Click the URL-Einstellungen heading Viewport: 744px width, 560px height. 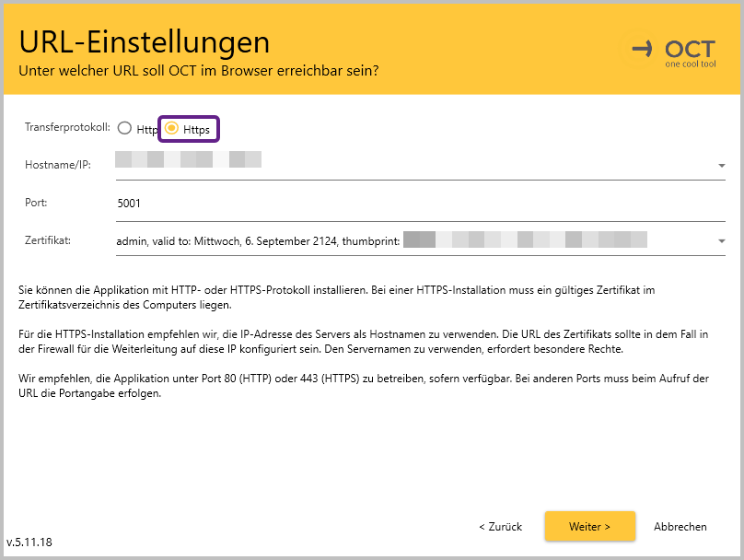point(145,41)
